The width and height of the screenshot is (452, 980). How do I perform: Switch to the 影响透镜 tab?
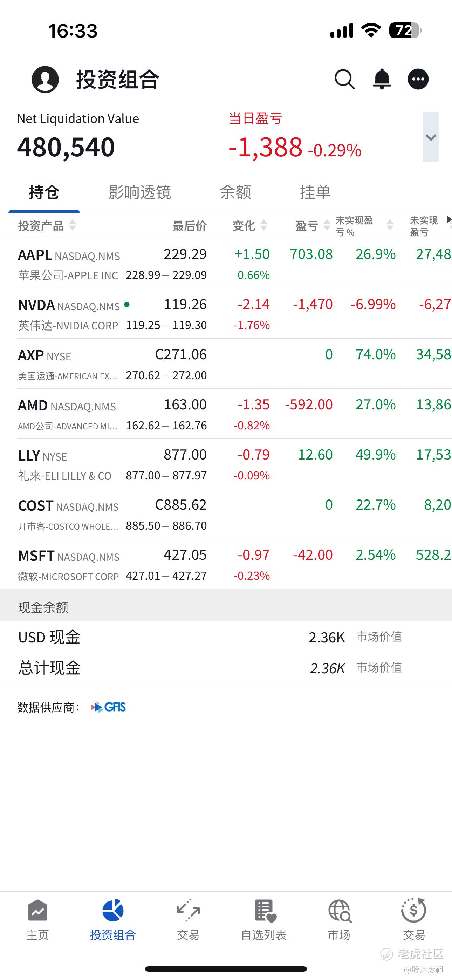click(140, 192)
